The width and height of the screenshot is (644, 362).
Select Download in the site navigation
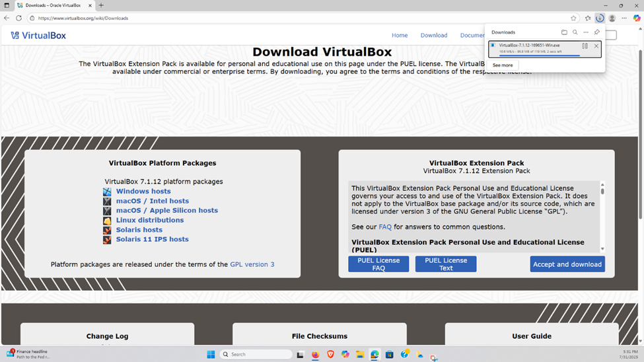coord(434,36)
